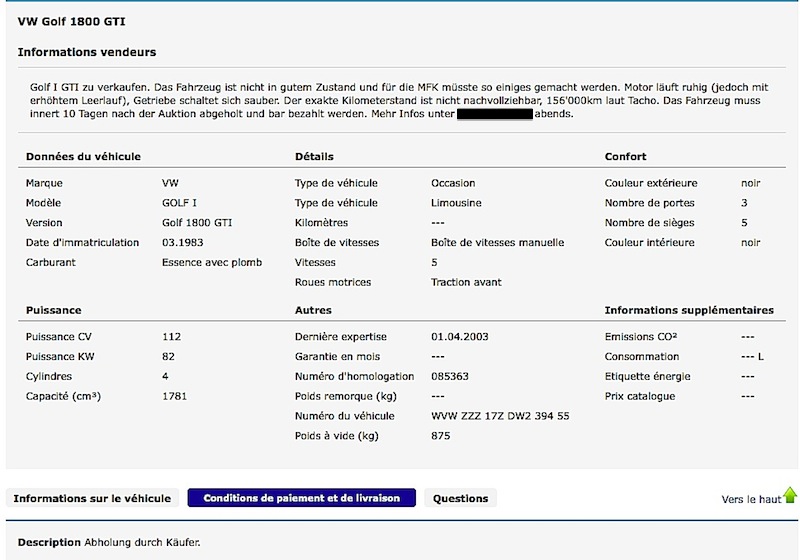Click the Modèle value GOLF I
This screenshot has width=800, height=560.
tap(179, 203)
